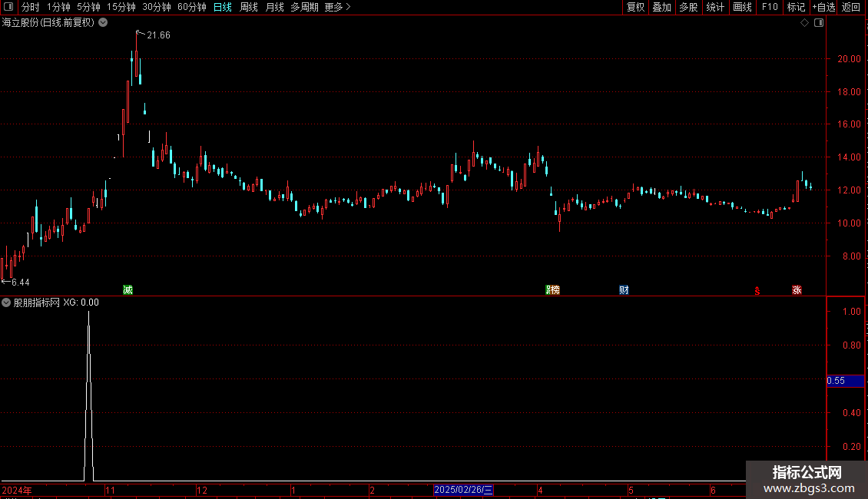Expand the 更多 periods menu
868x499 pixels.
[338, 7]
